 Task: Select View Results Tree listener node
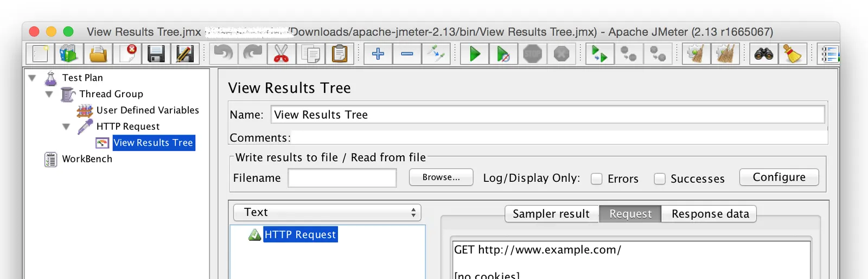(x=154, y=143)
